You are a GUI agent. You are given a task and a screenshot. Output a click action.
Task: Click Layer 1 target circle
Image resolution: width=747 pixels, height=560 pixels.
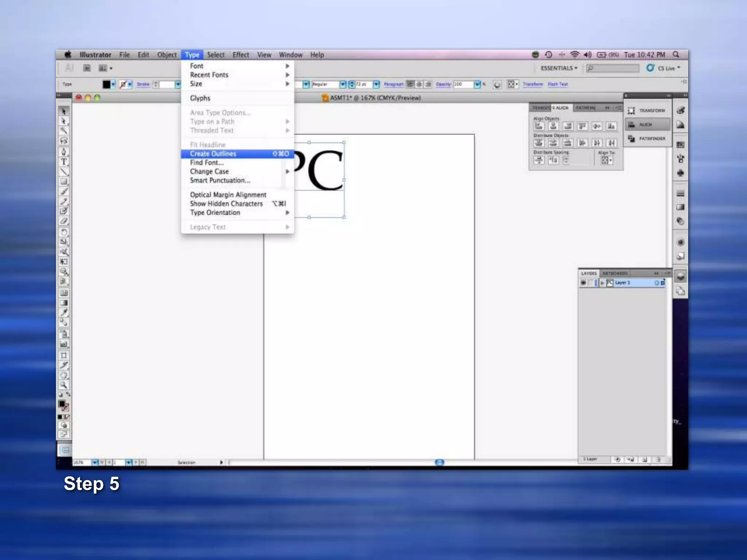tap(657, 283)
